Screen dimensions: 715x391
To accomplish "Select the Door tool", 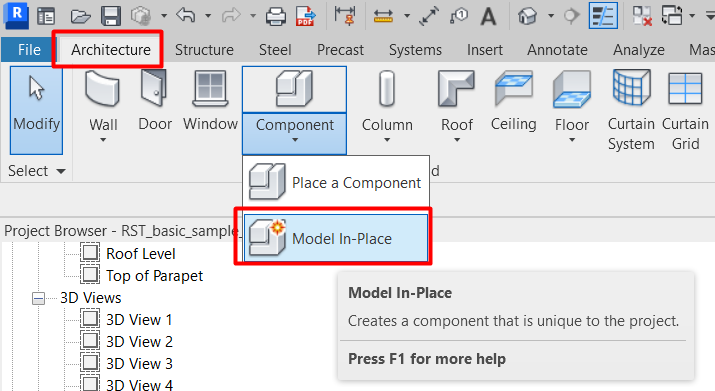I will [155, 101].
